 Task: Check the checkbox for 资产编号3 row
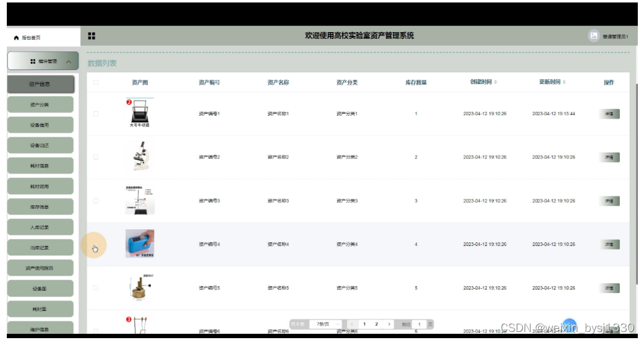(x=96, y=201)
